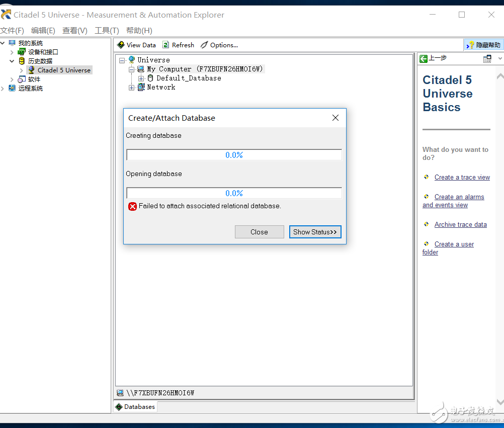Screen dimensions: 504x428
Task: Open the Create a trace view link
Action: tap(462, 178)
